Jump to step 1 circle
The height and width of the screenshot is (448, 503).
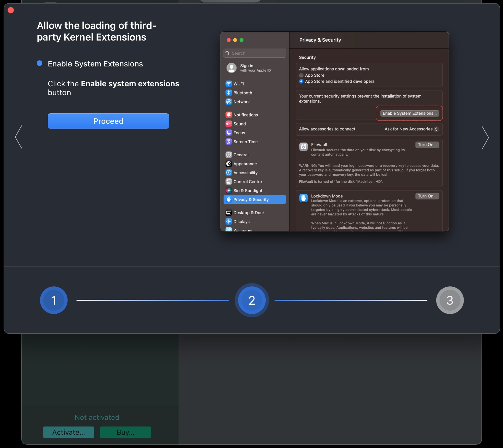click(x=54, y=300)
